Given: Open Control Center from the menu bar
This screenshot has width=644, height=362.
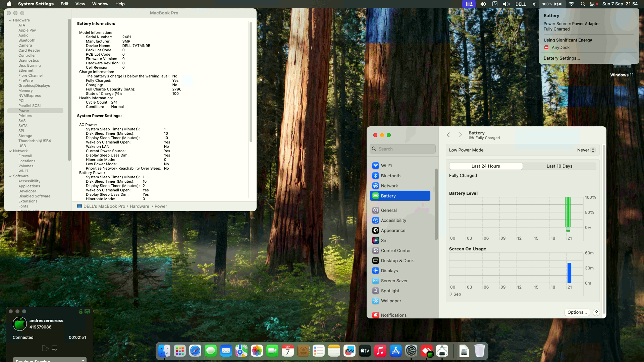Looking at the screenshot, I should (593, 4).
